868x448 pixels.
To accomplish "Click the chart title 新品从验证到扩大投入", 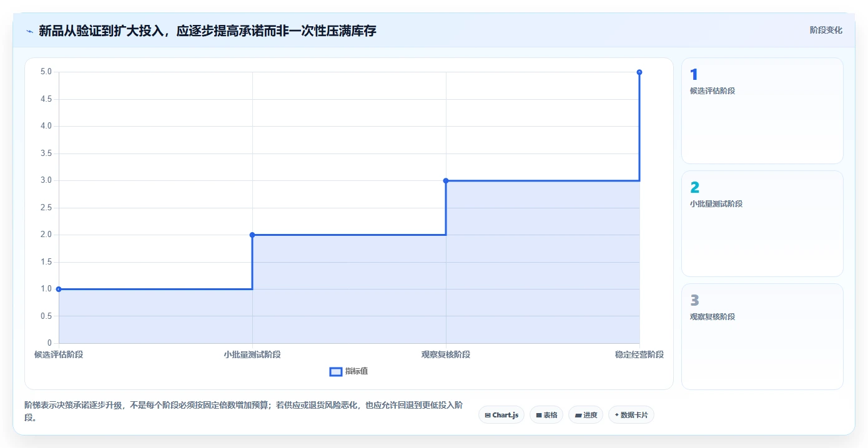I will click(x=207, y=31).
